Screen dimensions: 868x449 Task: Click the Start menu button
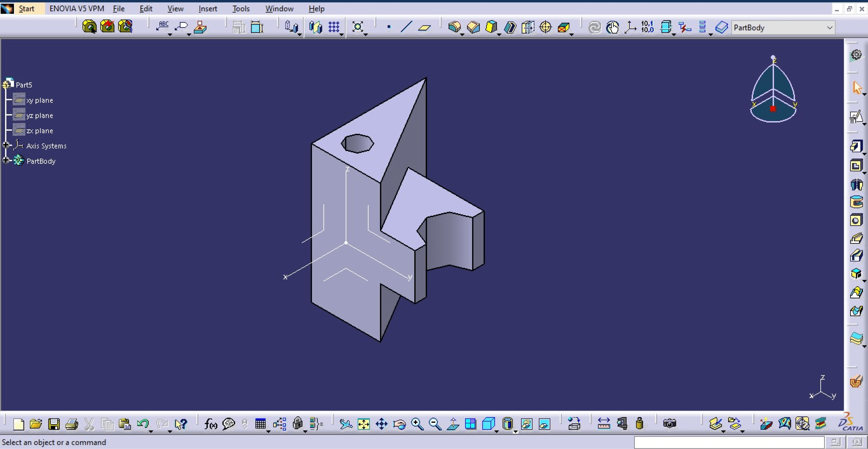pos(26,8)
